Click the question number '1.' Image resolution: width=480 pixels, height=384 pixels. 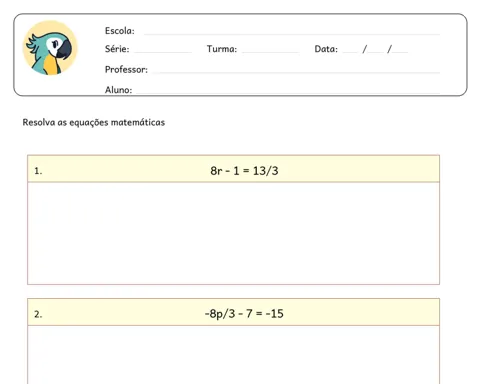[38, 171]
